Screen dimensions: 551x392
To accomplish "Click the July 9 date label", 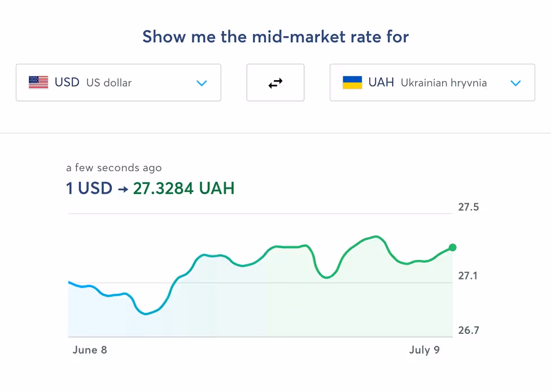I will pyautogui.click(x=425, y=350).
